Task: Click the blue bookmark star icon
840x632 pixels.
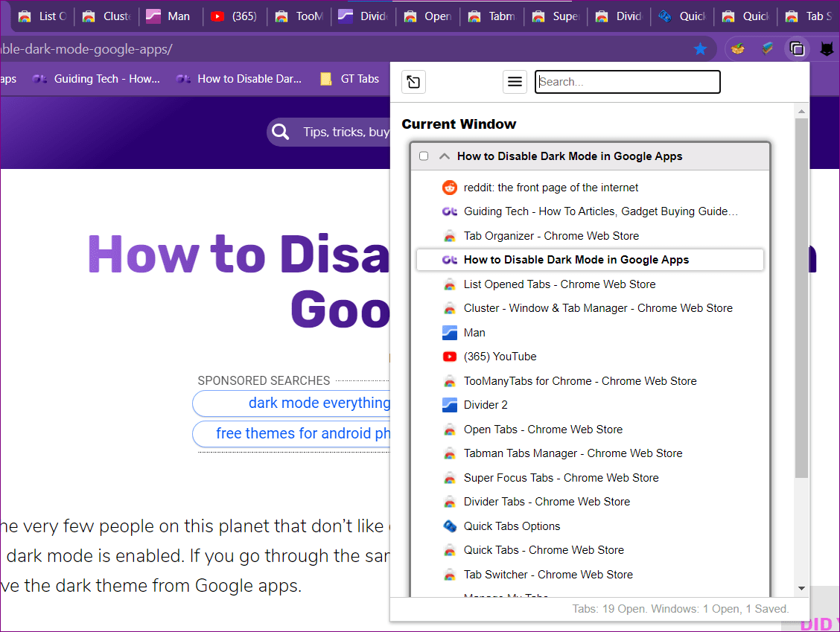Action: point(700,49)
